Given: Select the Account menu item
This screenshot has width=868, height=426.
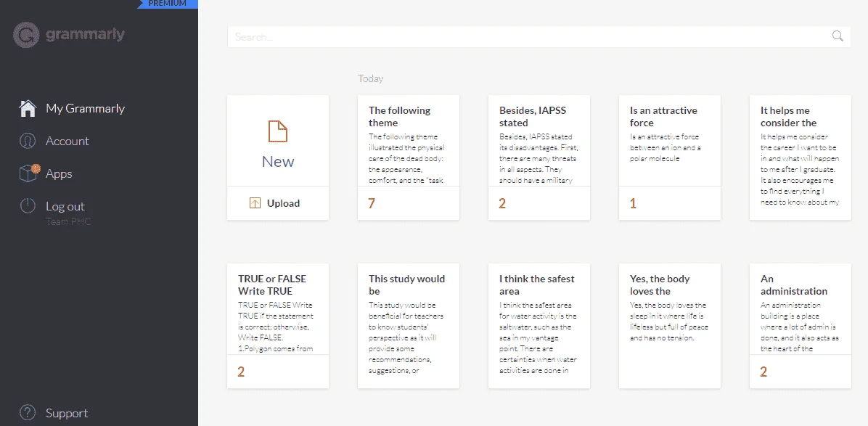Looking at the screenshot, I should coord(67,141).
